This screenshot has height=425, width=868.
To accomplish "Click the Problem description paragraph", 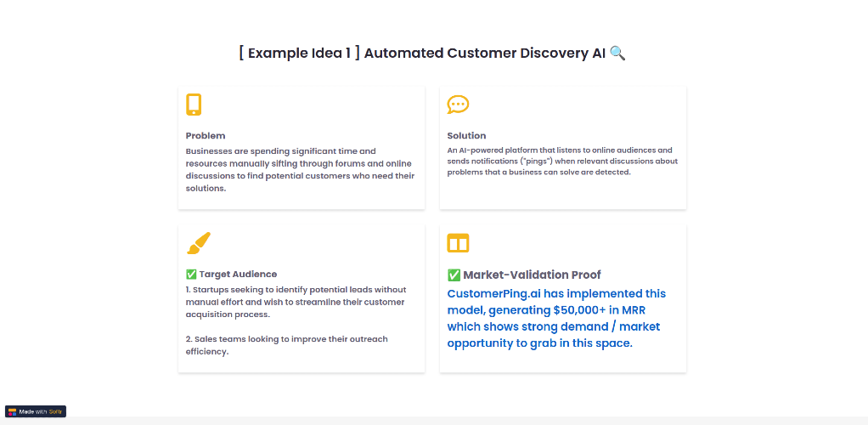I will 301,169.
